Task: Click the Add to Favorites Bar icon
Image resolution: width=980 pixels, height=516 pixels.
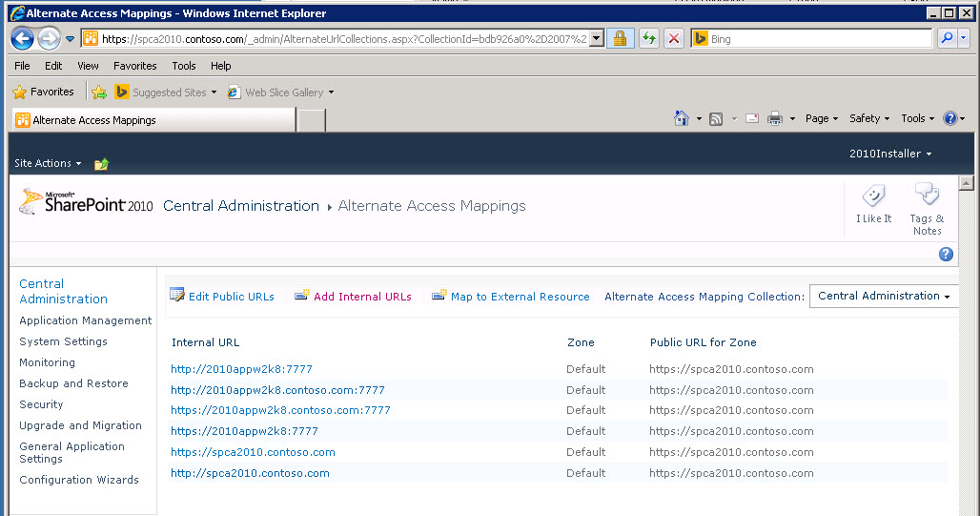Action: (x=99, y=93)
